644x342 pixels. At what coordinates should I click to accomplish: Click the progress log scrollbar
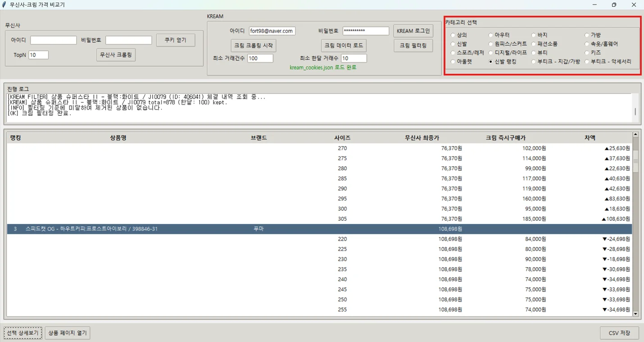[x=635, y=111]
